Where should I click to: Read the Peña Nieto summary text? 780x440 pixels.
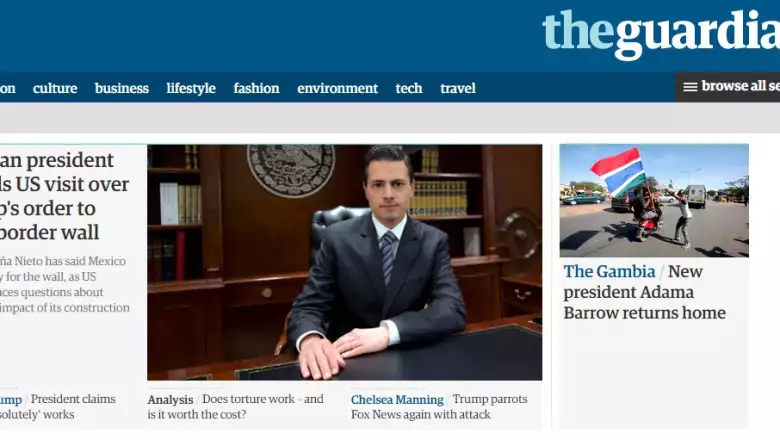65,284
